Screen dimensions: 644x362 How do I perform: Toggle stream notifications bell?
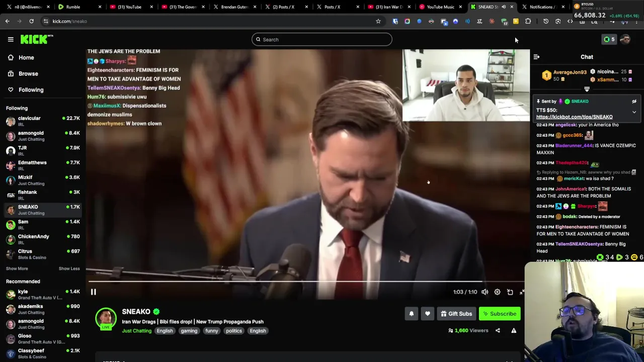pos(411,314)
